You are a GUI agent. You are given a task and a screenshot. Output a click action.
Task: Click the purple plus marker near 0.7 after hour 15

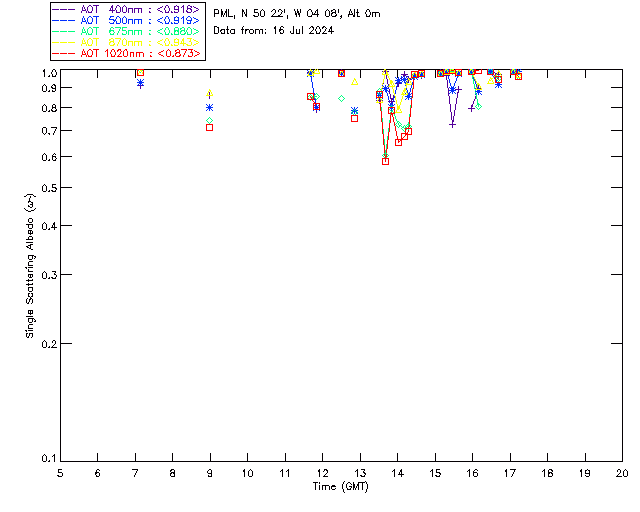coord(452,125)
